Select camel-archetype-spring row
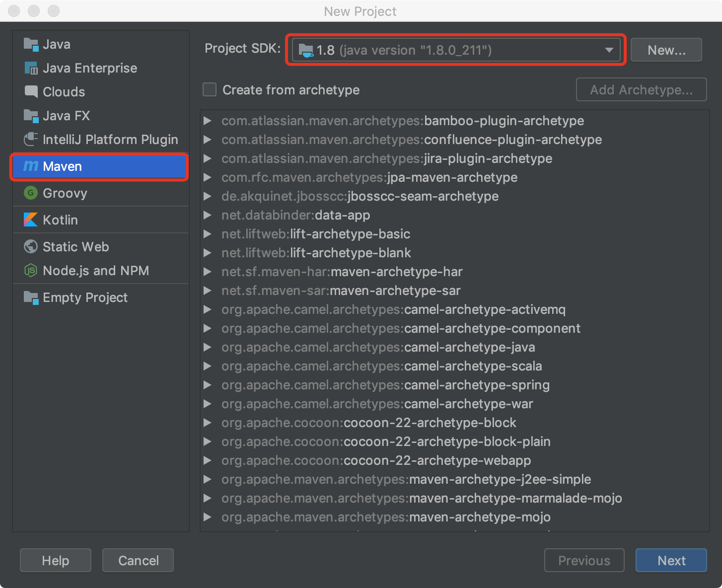Image resolution: width=722 pixels, height=588 pixels. [454, 385]
